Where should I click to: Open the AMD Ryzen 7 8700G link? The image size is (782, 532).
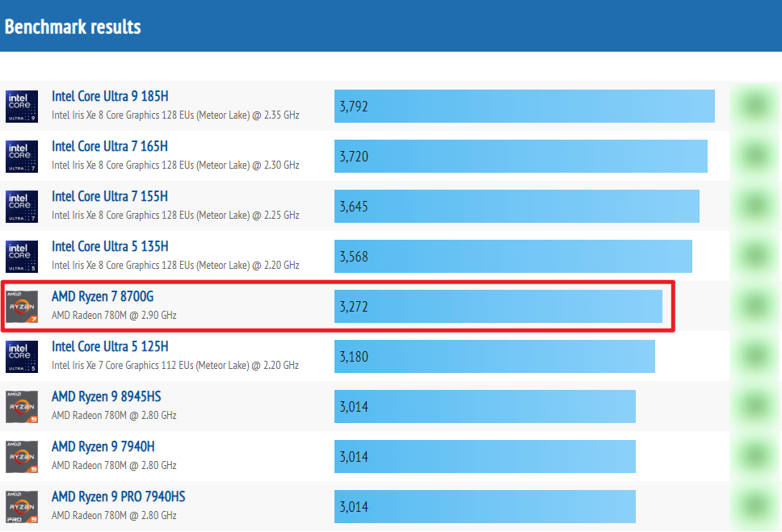pos(103,297)
